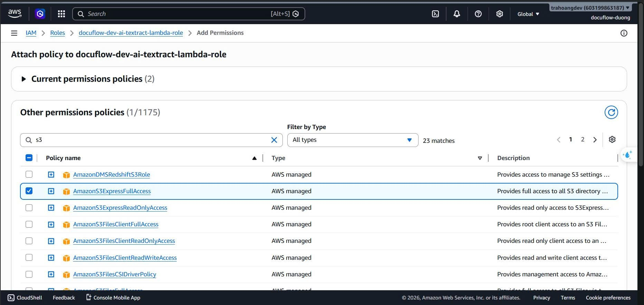
Task: Click policy icon for AmazonDMSRedshiftS3Role
Action: (x=66, y=175)
